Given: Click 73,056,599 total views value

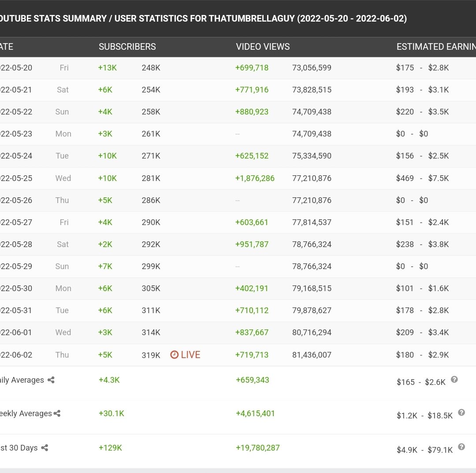Looking at the screenshot, I should (x=312, y=68).
